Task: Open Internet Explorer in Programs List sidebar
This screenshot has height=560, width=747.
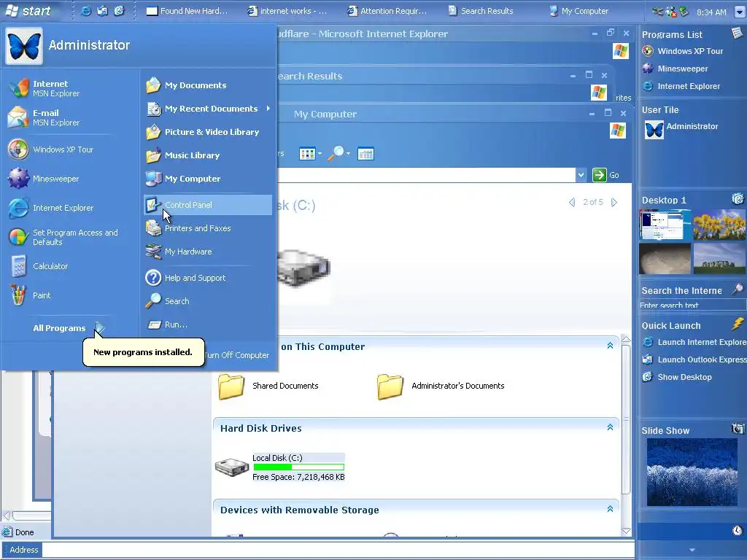Action: pyautogui.click(x=681, y=86)
